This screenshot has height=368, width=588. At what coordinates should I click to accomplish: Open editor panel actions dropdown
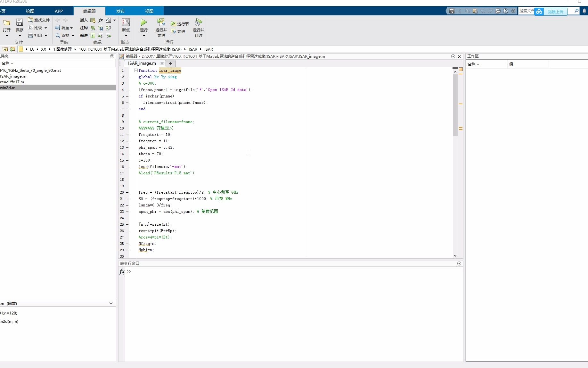pos(453,56)
